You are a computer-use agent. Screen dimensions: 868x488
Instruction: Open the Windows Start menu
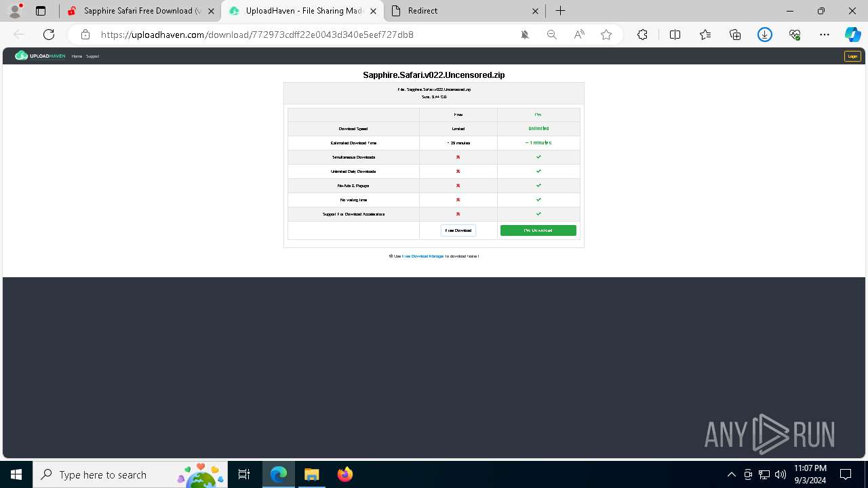(x=16, y=474)
